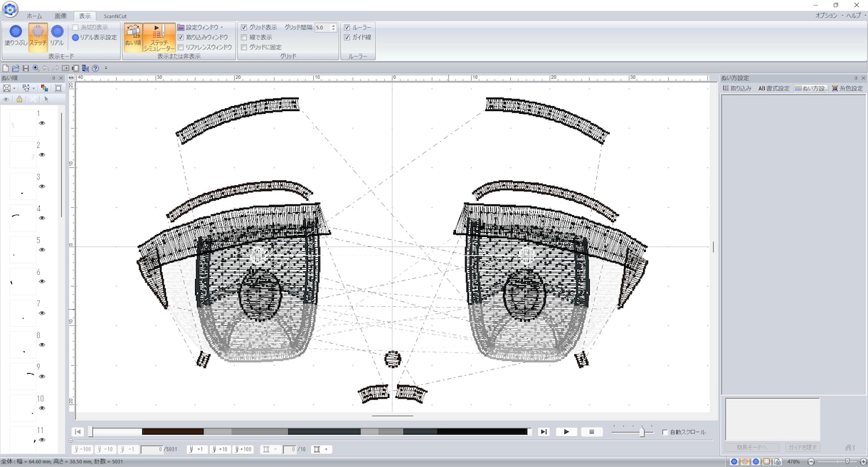Switch to 書式設定 panel tab

click(774, 88)
